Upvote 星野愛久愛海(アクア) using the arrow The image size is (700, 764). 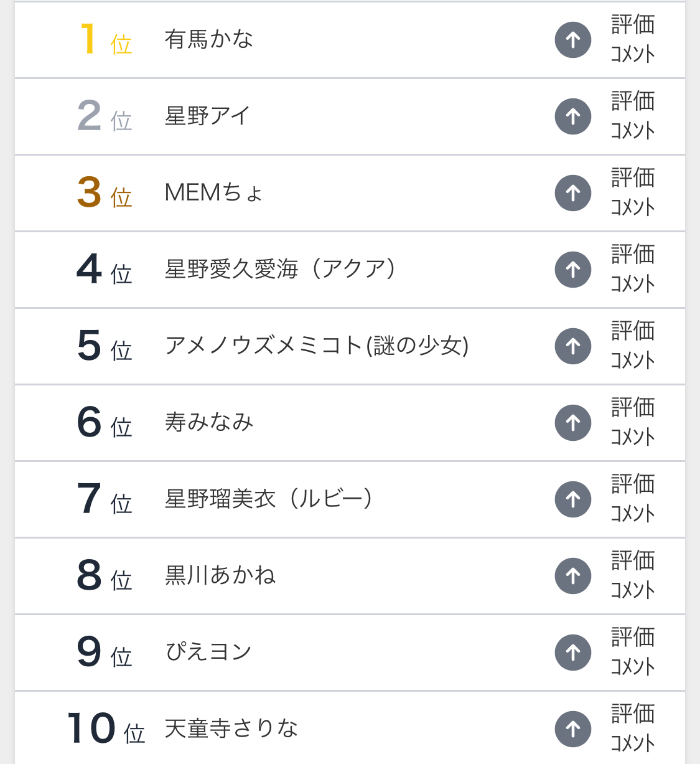[x=572, y=270]
